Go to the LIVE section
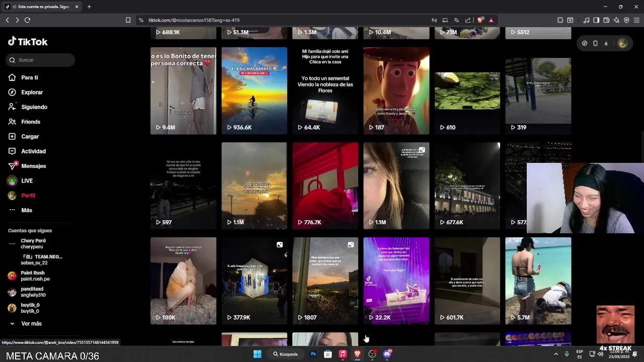644x362 pixels. click(20, 181)
